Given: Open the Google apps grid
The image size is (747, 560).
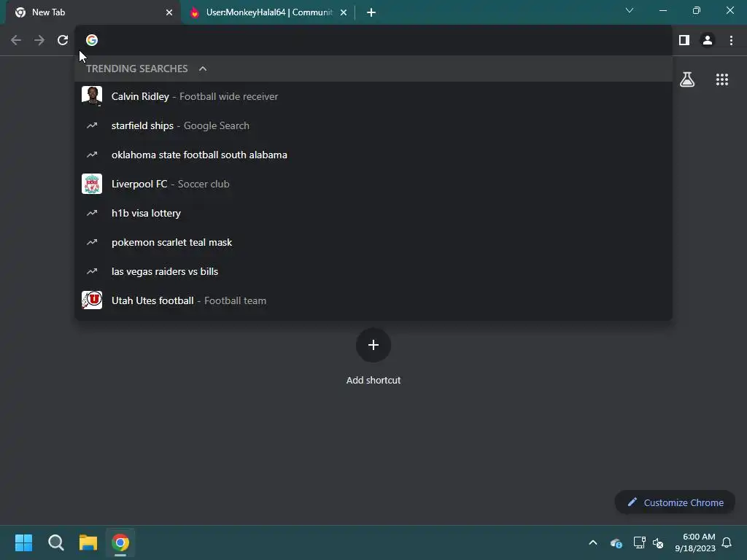Looking at the screenshot, I should [722, 79].
